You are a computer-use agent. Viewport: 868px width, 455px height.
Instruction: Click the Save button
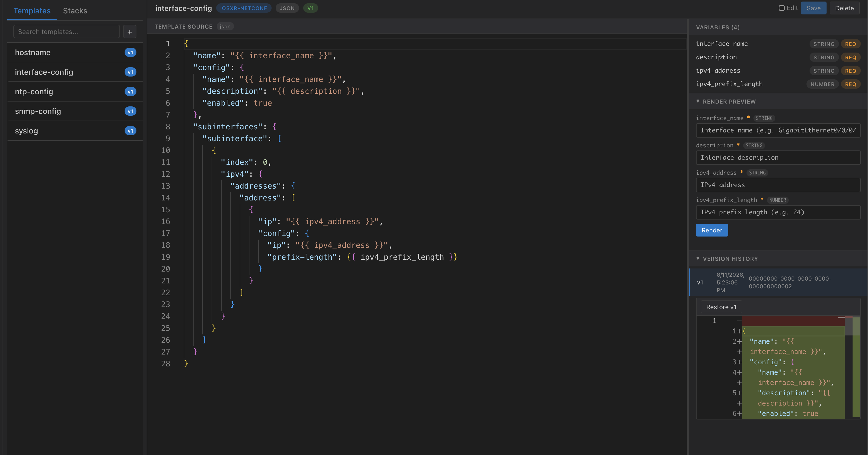click(x=813, y=8)
